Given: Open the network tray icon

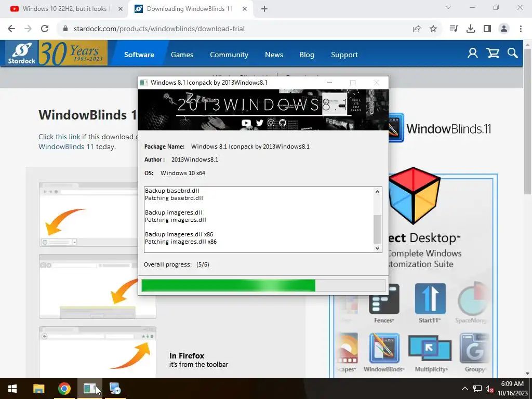Looking at the screenshot, I should tap(477, 389).
